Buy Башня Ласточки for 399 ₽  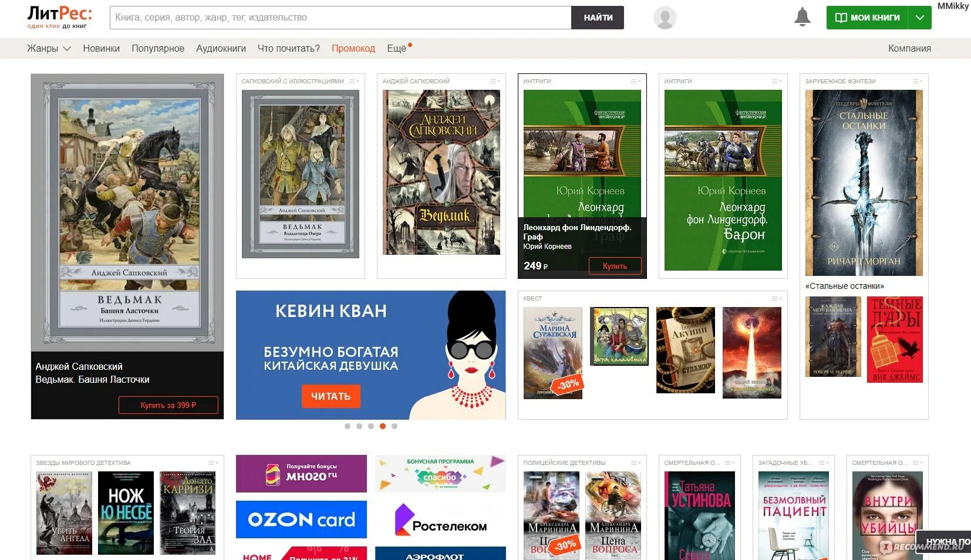[168, 405]
